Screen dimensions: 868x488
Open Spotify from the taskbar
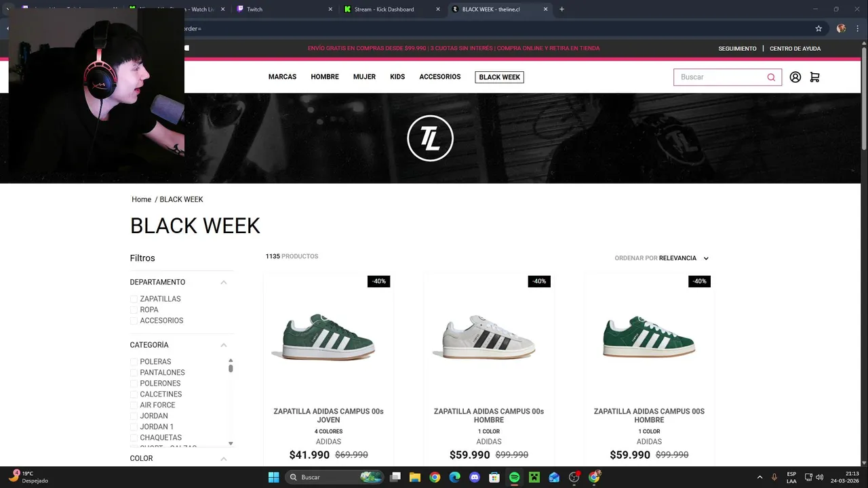pos(514,477)
